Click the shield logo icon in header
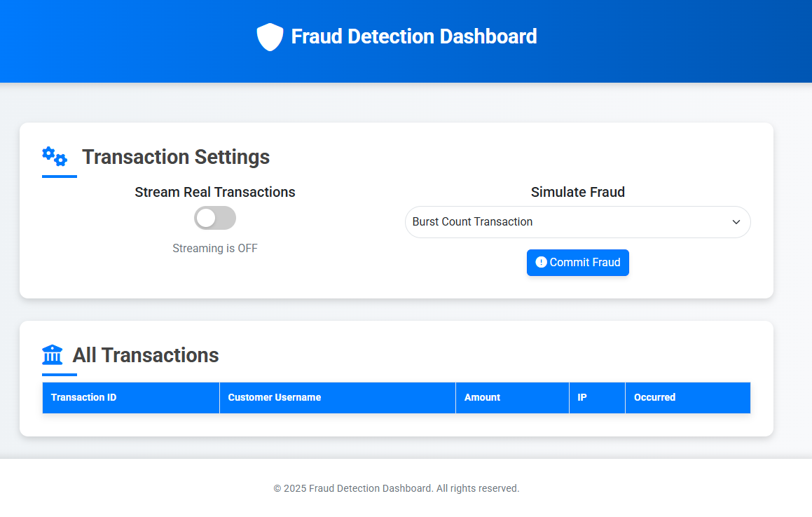The width and height of the screenshot is (812, 517). [270, 37]
